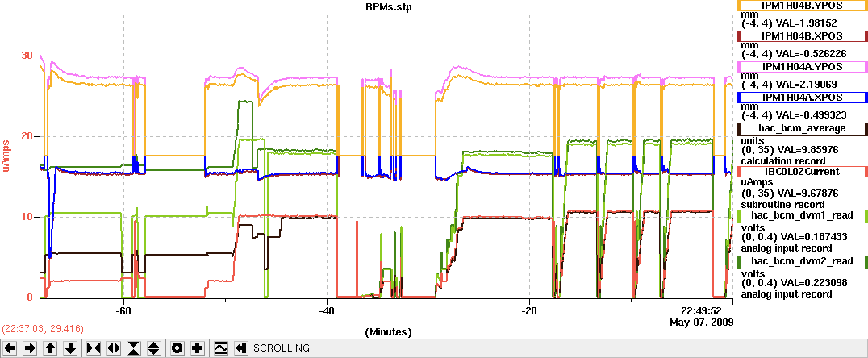Zoom in horizontally with bowtie icon
The image size is (868, 358).
click(94, 348)
